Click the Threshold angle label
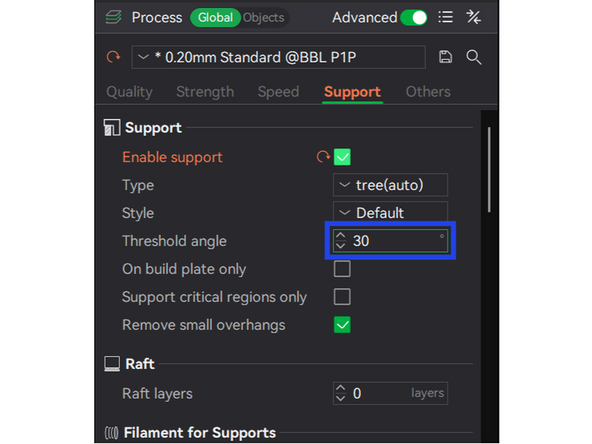This screenshot has width=592, height=444. (174, 241)
